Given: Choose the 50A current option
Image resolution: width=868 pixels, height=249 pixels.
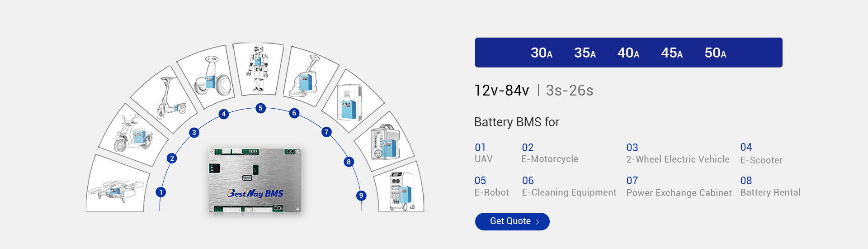Looking at the screenshot, I should click(x=715, y=53).
